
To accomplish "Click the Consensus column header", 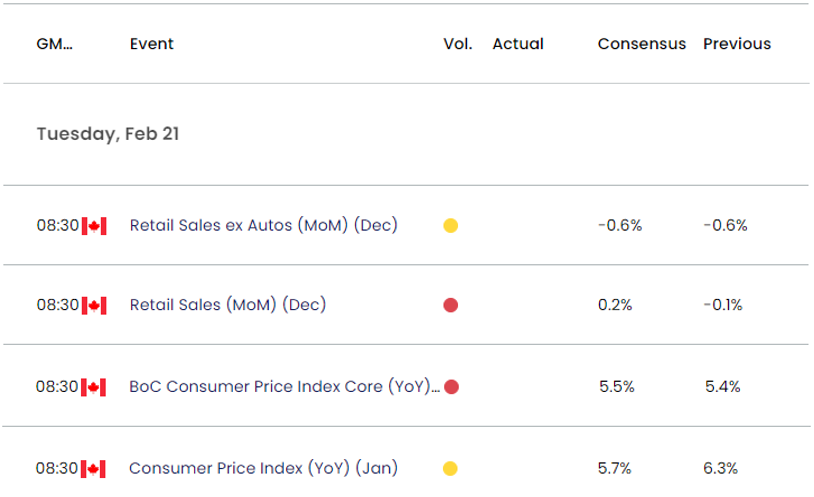I will point(641,44).
